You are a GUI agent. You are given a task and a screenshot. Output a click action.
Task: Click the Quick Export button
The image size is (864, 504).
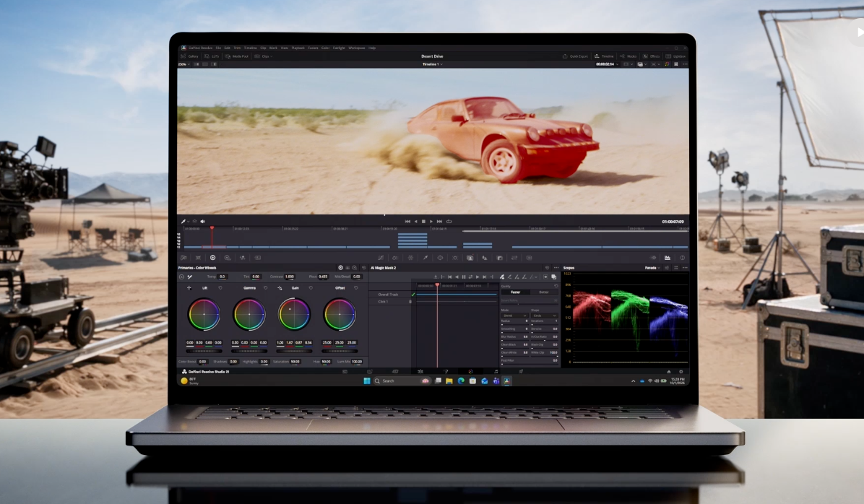(x=575, y=56)
